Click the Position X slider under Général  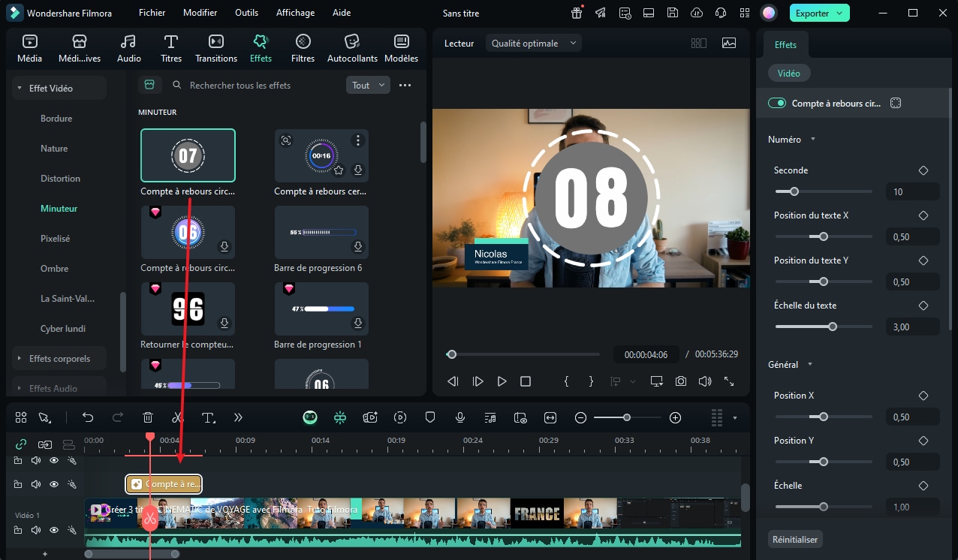pyautogui.click(x=824, y=417)
